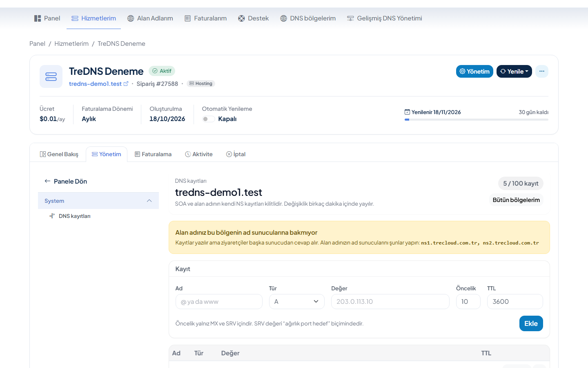Click the Öncelik priority field
Screen dimensions: 588x368
[x=468, y=302]
